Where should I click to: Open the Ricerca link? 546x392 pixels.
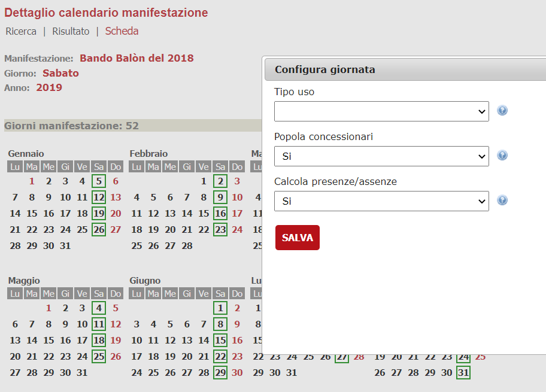[21, 31]
